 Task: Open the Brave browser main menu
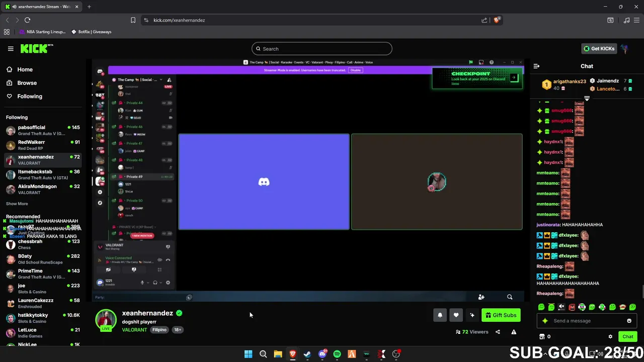[638, 20]
